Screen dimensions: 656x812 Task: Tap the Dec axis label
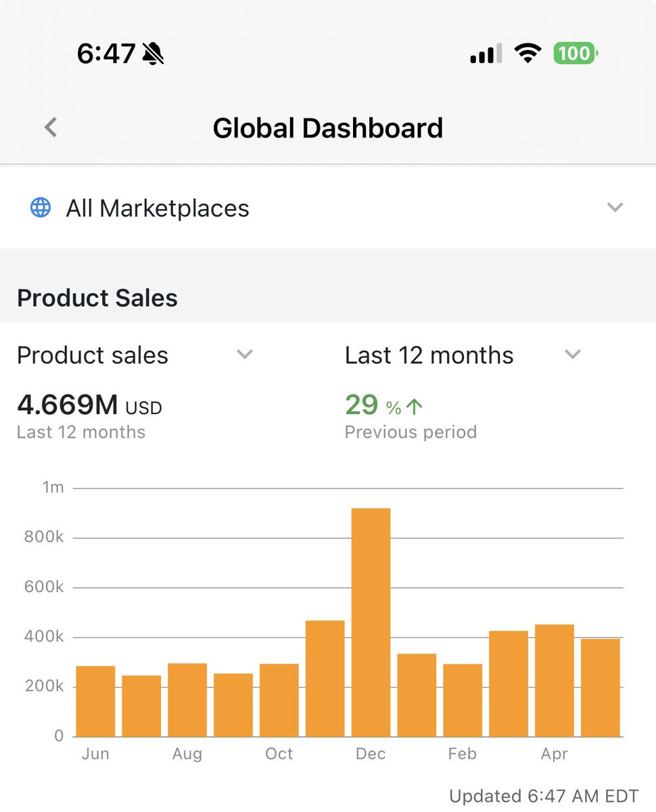pos(371,754)
